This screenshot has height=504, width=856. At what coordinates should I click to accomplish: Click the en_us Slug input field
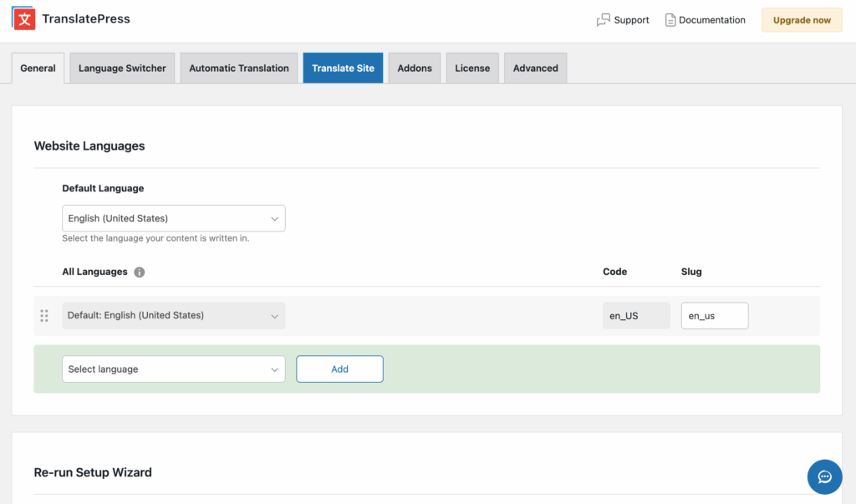714,316
